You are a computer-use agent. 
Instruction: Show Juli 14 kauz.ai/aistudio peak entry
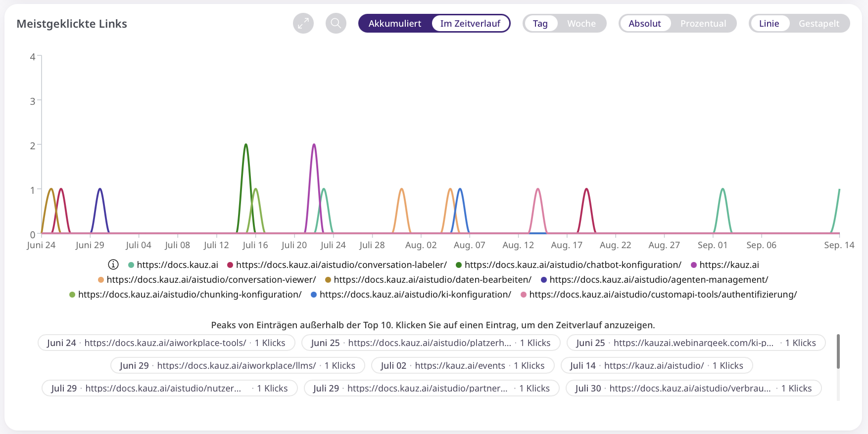(656, 365)
